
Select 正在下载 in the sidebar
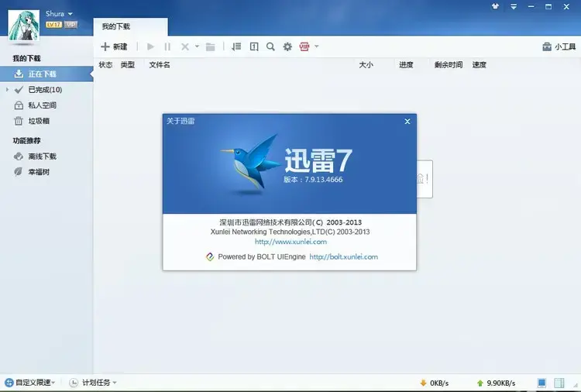pyautogui.click(x=46, y=74)
